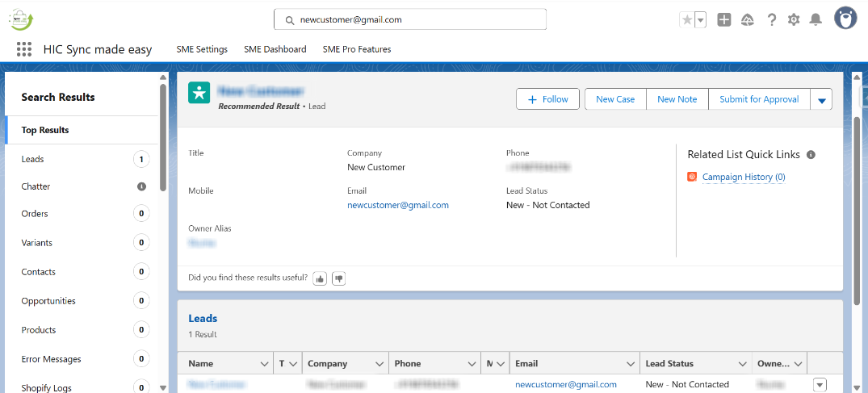
Task: Open Company column dropdown chevron
Action: [x=379, y=364]
